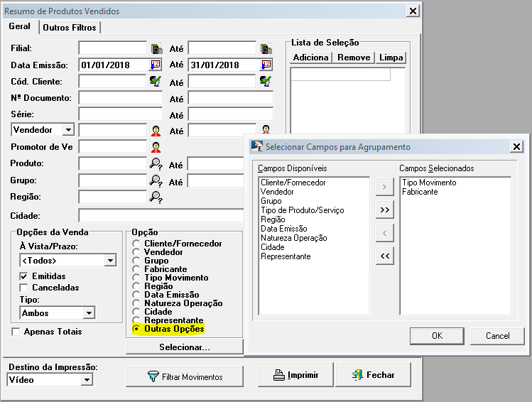Uncheck the Emitidas checkbox
Viewport: 532px width, 402px height.
click(x=24, y=276)
